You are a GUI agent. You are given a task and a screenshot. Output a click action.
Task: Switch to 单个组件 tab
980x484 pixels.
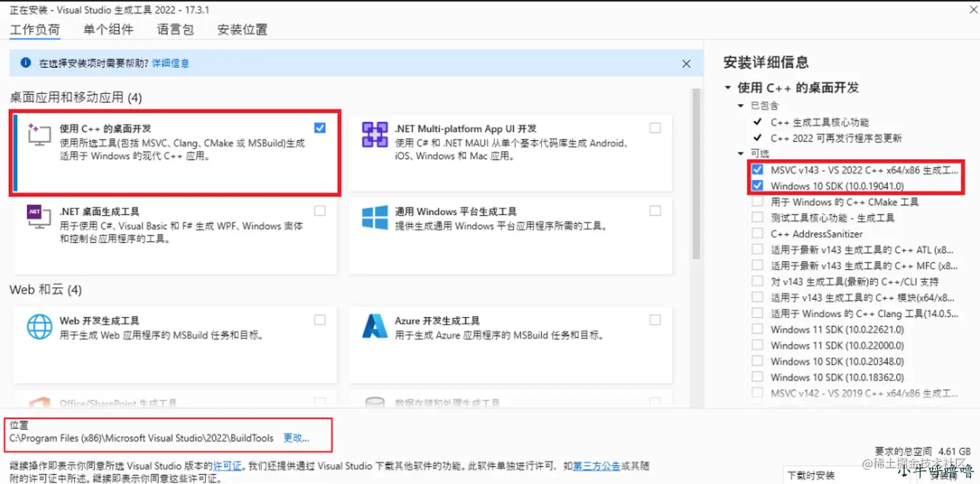(108, 29)
